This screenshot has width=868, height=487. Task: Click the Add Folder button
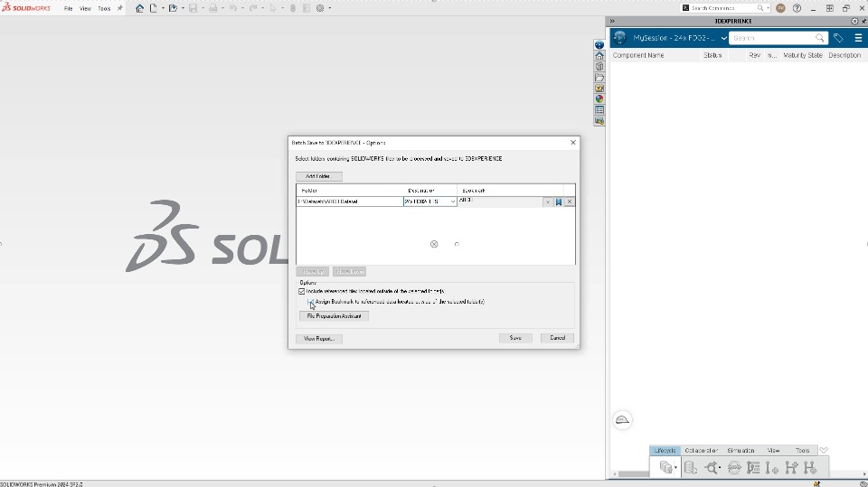319,176
